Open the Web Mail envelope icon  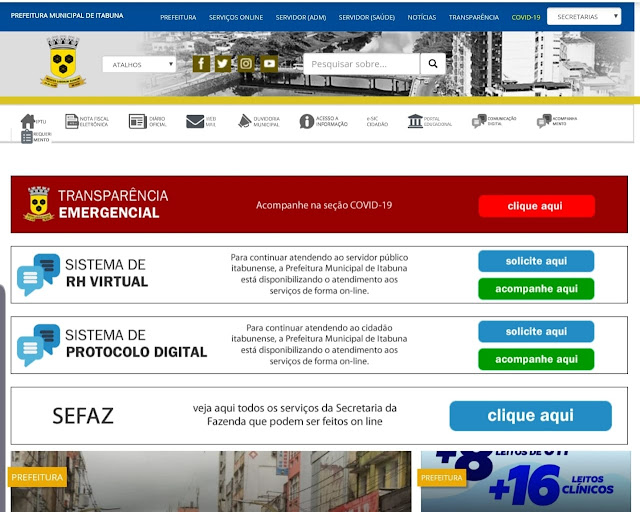(x=195, y=121)
